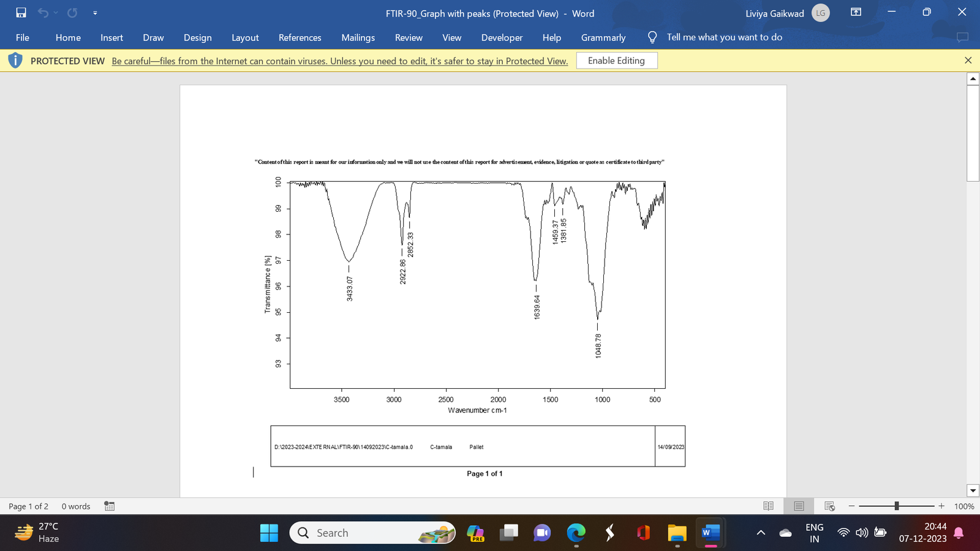Open the Comments icon in the ribbon corner
Image resolution: width=980 pixels, height=551 pixels.
(962, 37)
